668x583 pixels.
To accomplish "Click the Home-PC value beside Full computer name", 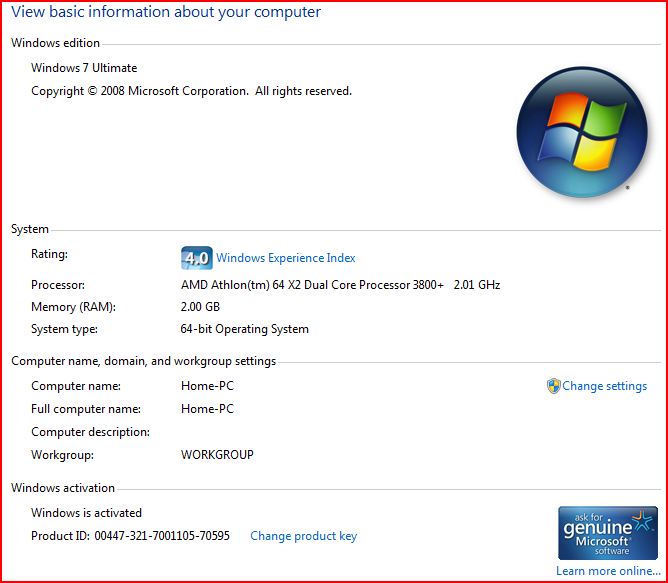I will (207, 409).
